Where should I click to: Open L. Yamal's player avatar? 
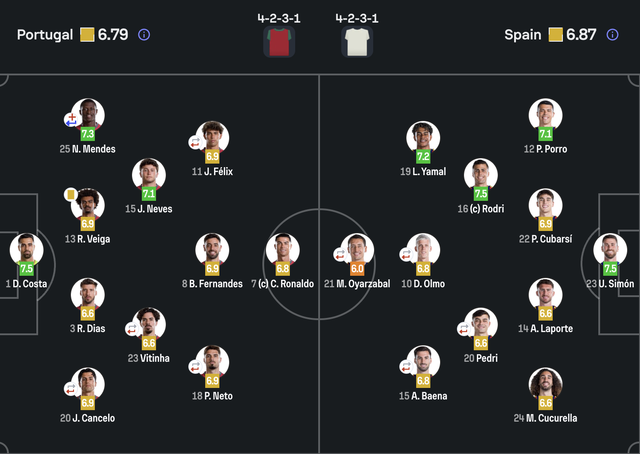click(x=423, y=138)
